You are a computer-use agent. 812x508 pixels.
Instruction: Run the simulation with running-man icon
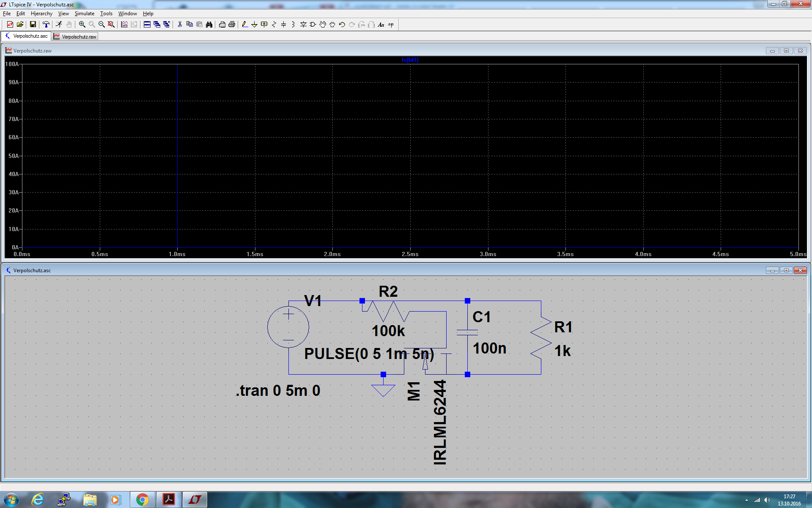59,25
